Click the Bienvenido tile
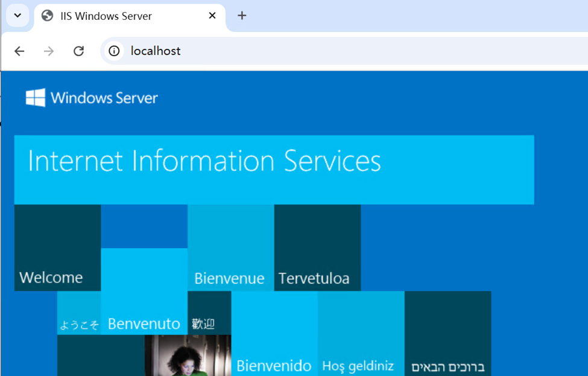 coord(274,333)
